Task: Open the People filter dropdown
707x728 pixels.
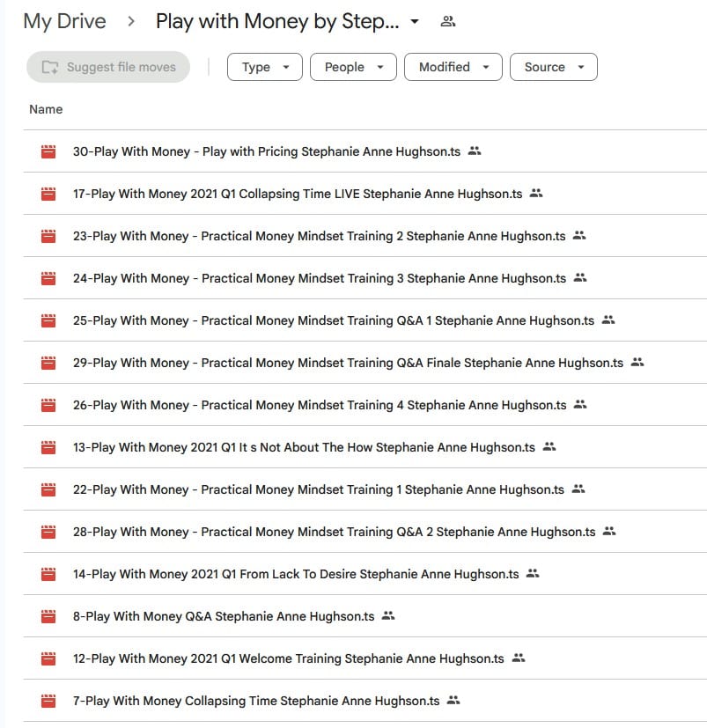Action: coord(354,67)
